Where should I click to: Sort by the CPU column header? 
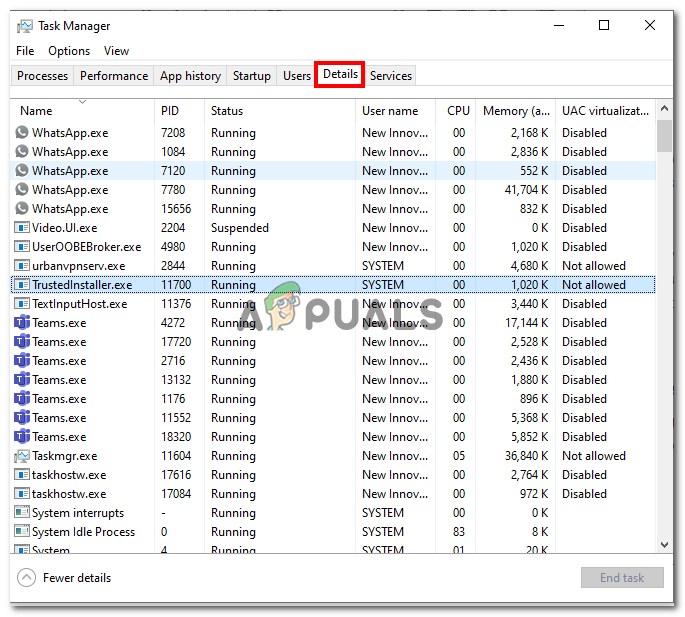pyautogui.click(x=456, y=111)
